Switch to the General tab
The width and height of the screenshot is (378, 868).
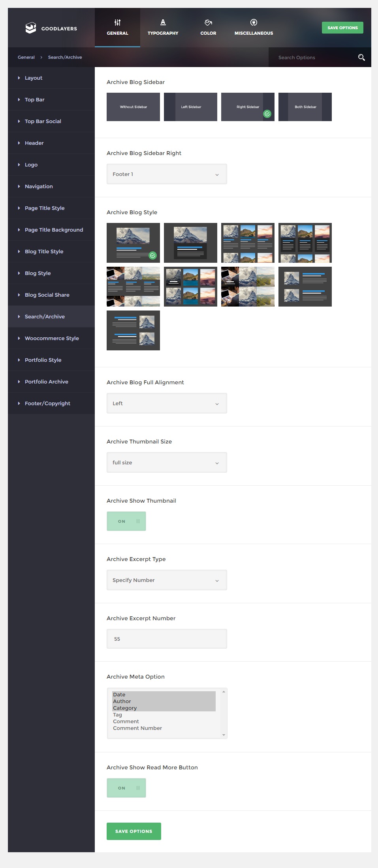click(117, 28)
